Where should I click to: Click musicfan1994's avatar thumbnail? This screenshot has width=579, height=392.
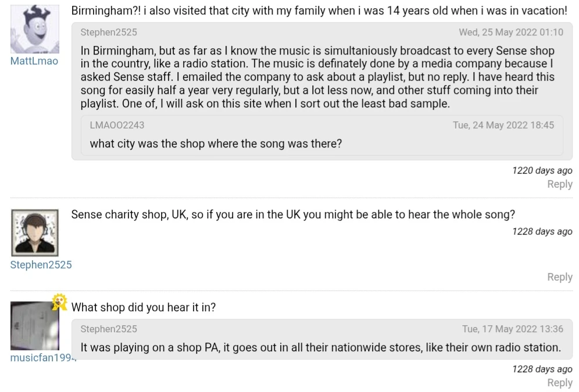[34, 325]
